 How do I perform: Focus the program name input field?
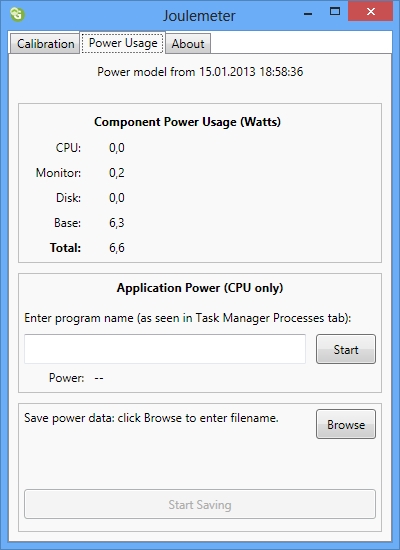click(x=165, y=349)
